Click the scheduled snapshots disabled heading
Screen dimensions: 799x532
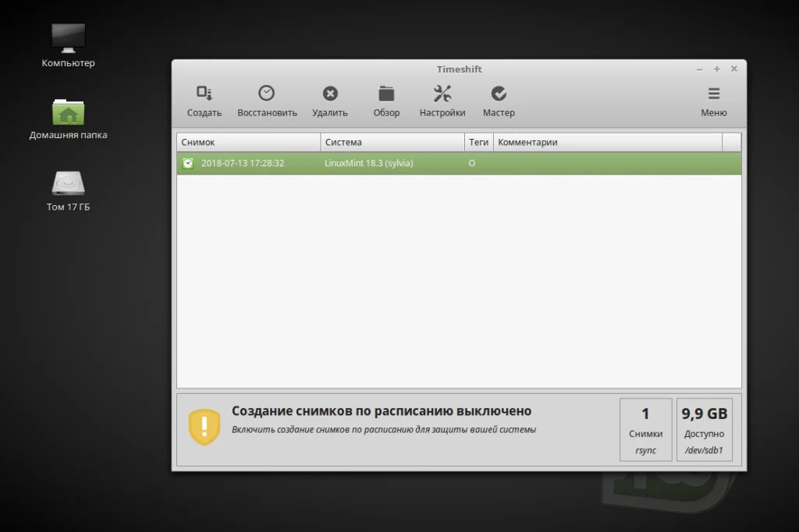[382, 411]
